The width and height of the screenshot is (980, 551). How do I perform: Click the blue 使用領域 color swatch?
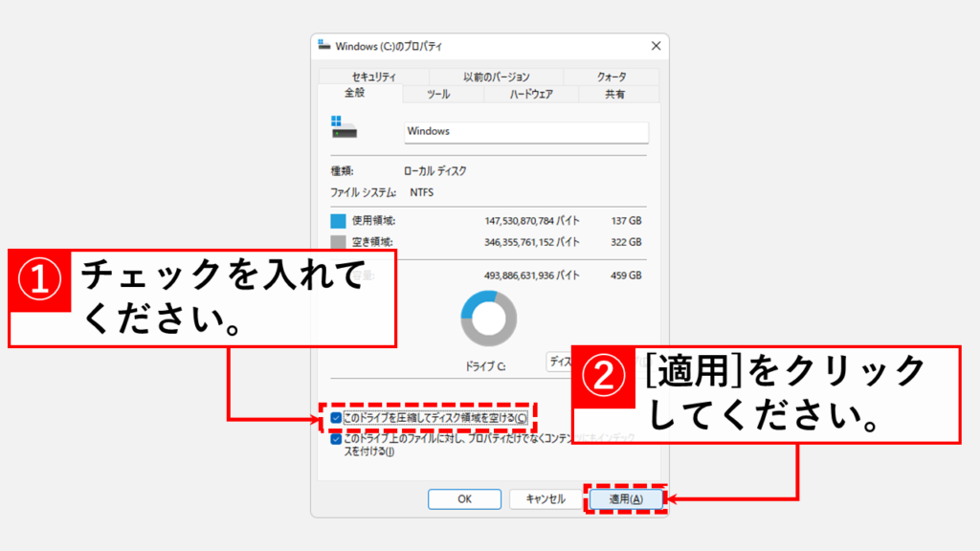[x=338, y=221]
